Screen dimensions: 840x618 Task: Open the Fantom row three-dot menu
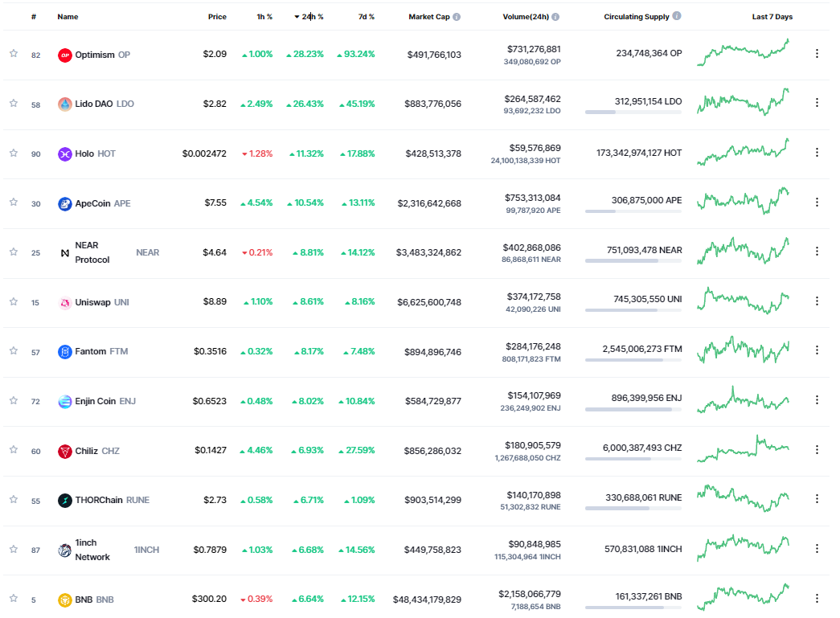(817, 350)
